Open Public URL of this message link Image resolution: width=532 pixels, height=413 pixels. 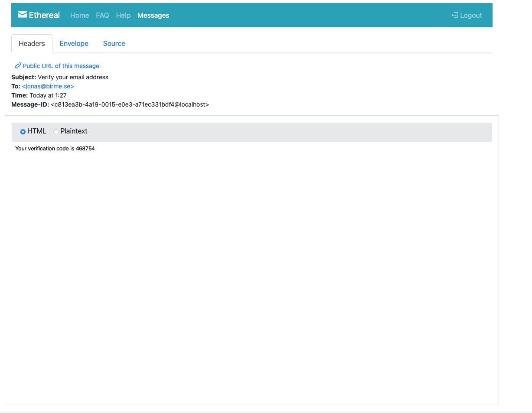61,66
